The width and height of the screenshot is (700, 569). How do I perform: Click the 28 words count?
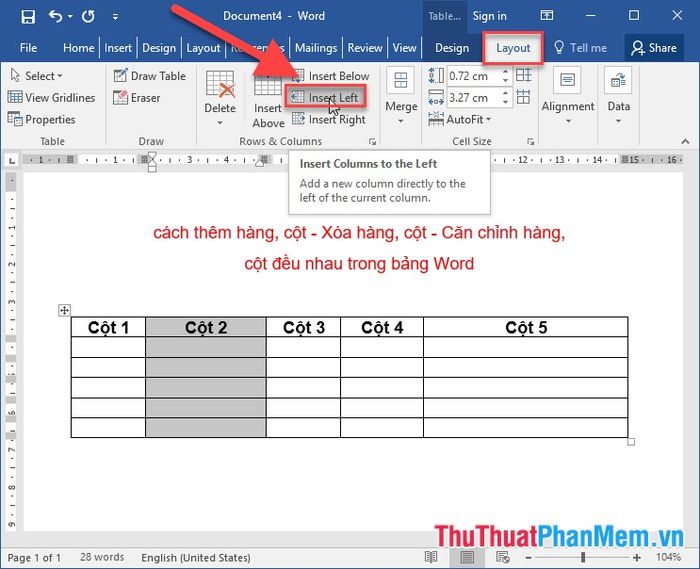(102, 557)
